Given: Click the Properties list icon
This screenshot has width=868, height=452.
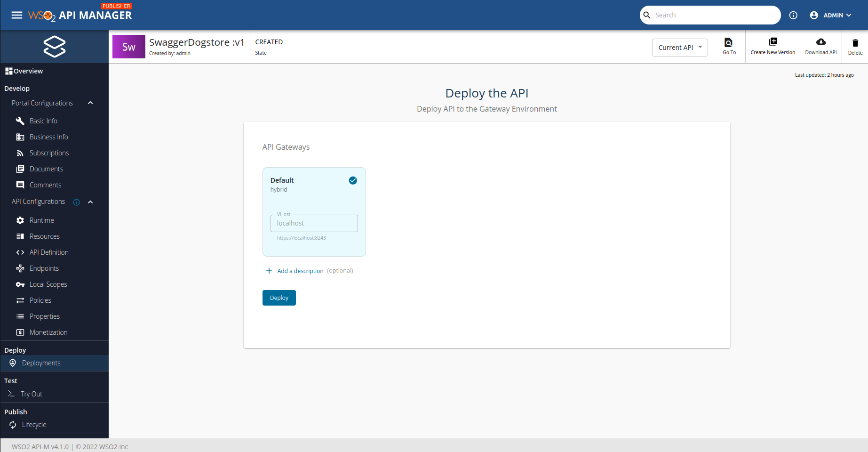Looking at the screenshot, I should pos(20,316).
